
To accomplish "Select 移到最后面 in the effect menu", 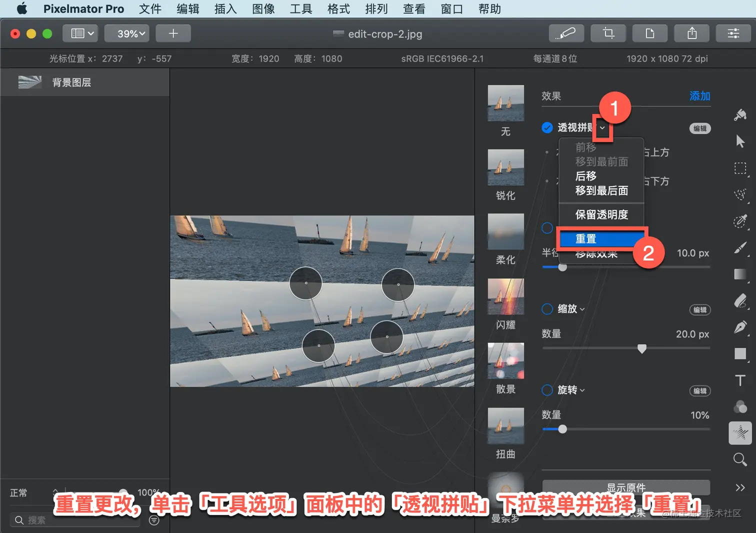I will click(x=601, y=190).
